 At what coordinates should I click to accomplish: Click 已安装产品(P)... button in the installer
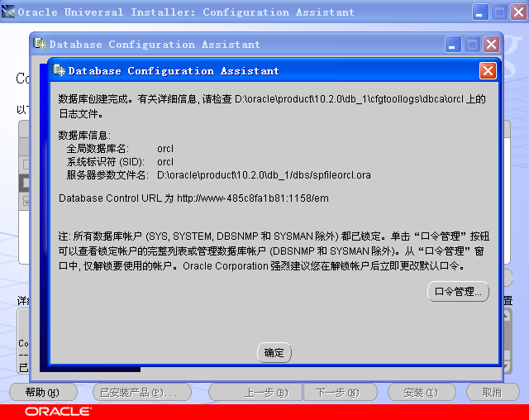(142, 393)
